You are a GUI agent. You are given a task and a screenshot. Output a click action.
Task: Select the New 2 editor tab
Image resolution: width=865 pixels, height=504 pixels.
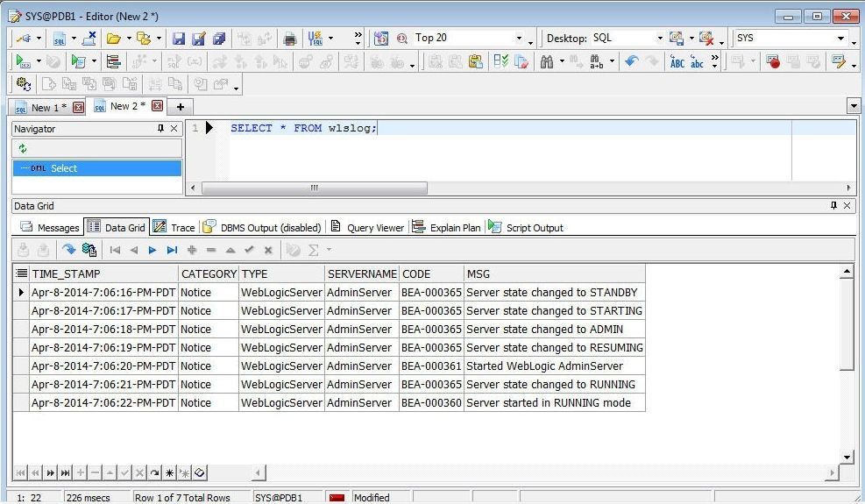click(127, 105)
